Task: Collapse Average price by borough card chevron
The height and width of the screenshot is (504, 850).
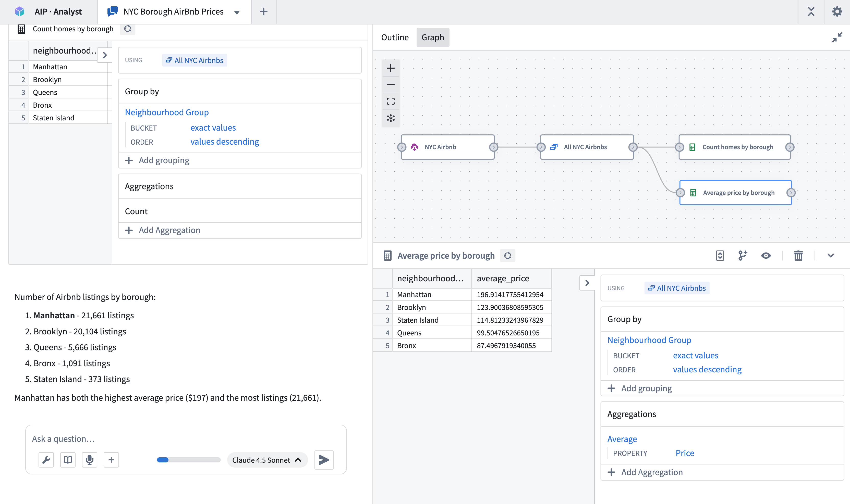Action: (831, 256)
